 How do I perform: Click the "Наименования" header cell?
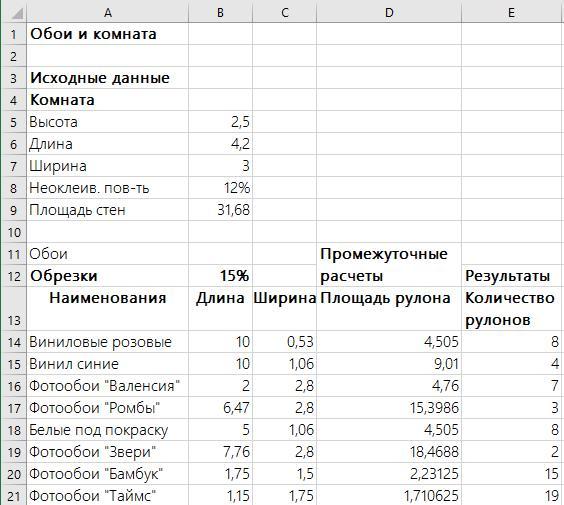pos(108,309)
